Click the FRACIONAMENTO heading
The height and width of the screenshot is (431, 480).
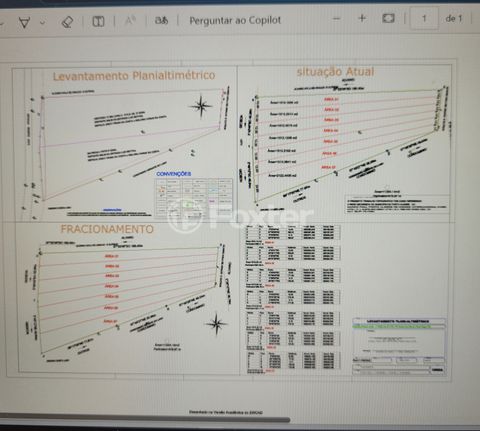coord(107,229)
